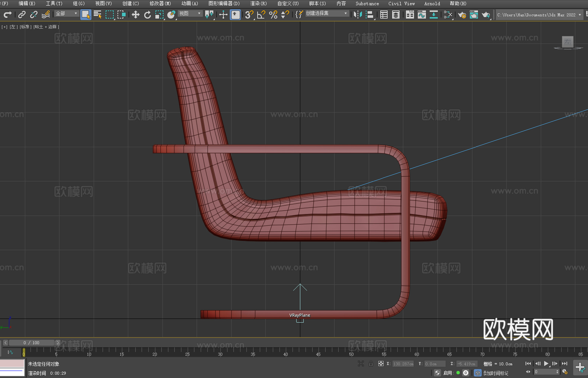Open the selection filter '全部' dropdown
This screenshot has height=378, width=588.
[67, 13]
